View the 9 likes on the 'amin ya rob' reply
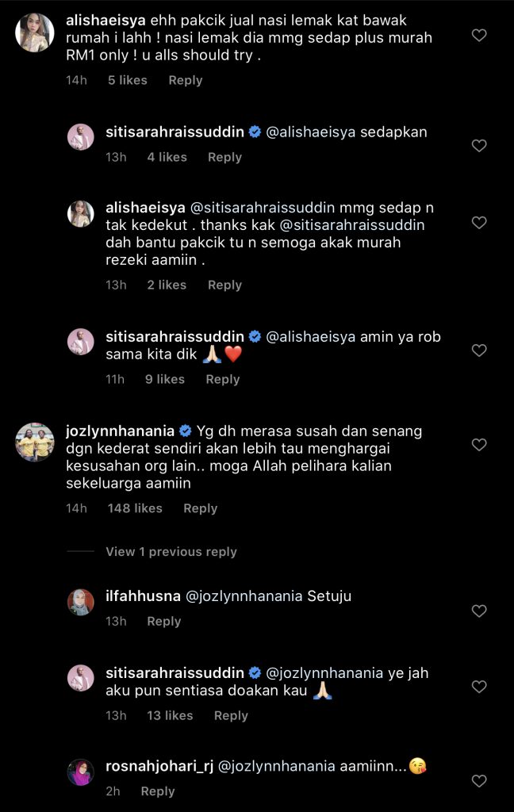 tap(165, 380)
